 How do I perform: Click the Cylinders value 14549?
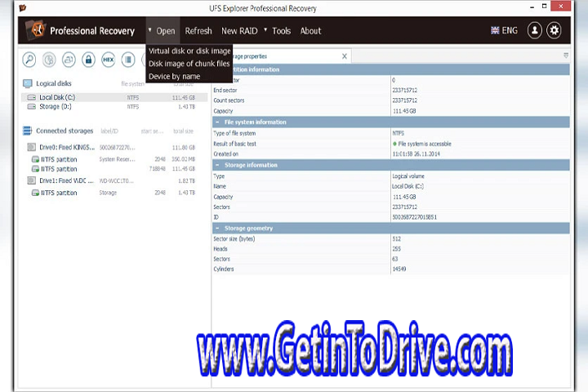pyautogui.click(x=399, y=269)
